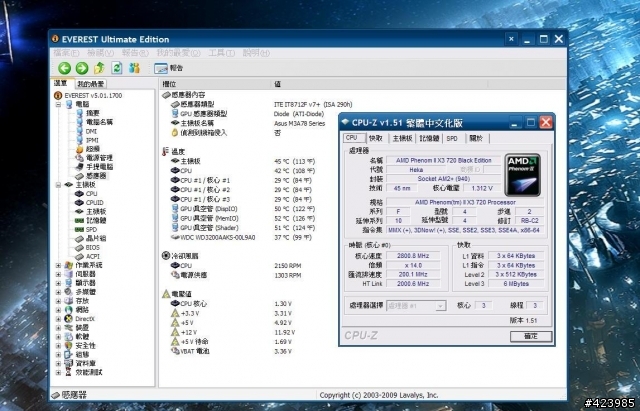Click the CPU fan 2150 RPM value
This screenshot has height=411, width=640.
click(x=288, y=266)
